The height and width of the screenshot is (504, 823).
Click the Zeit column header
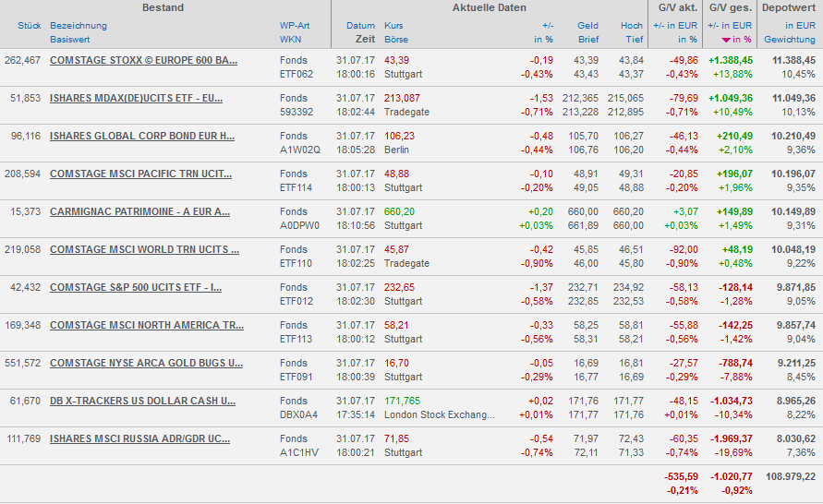pos(365,41)
